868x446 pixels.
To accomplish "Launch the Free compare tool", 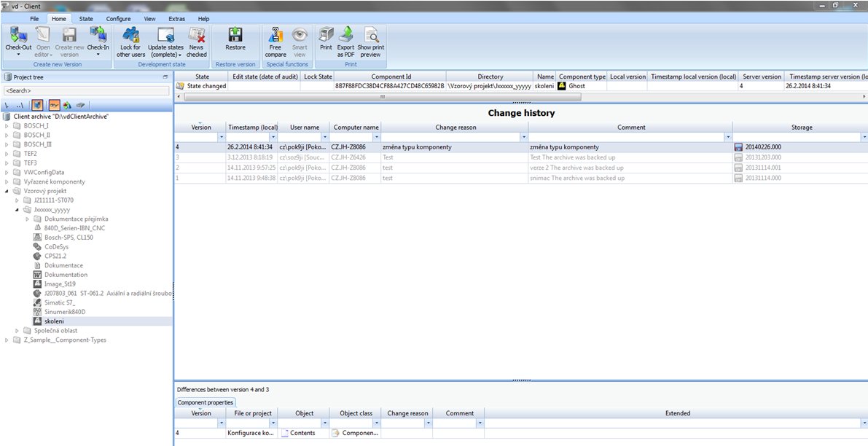I will [275, 36].
